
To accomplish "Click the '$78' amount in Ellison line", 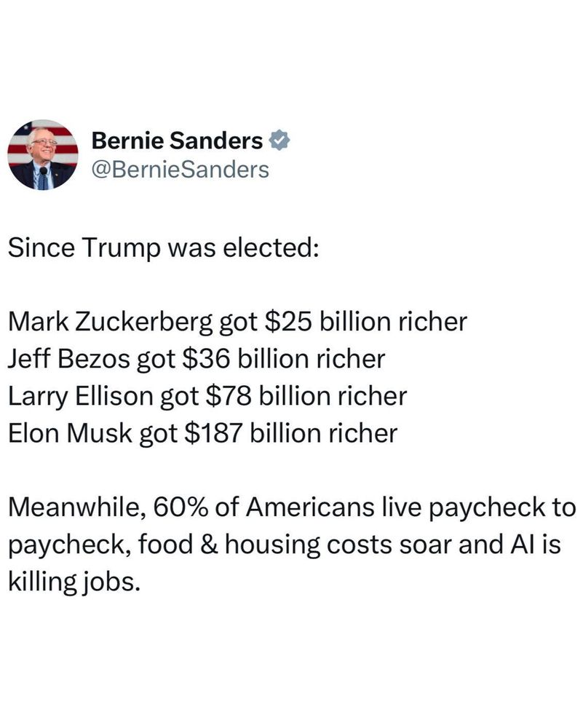I will [x=229, y=395].
